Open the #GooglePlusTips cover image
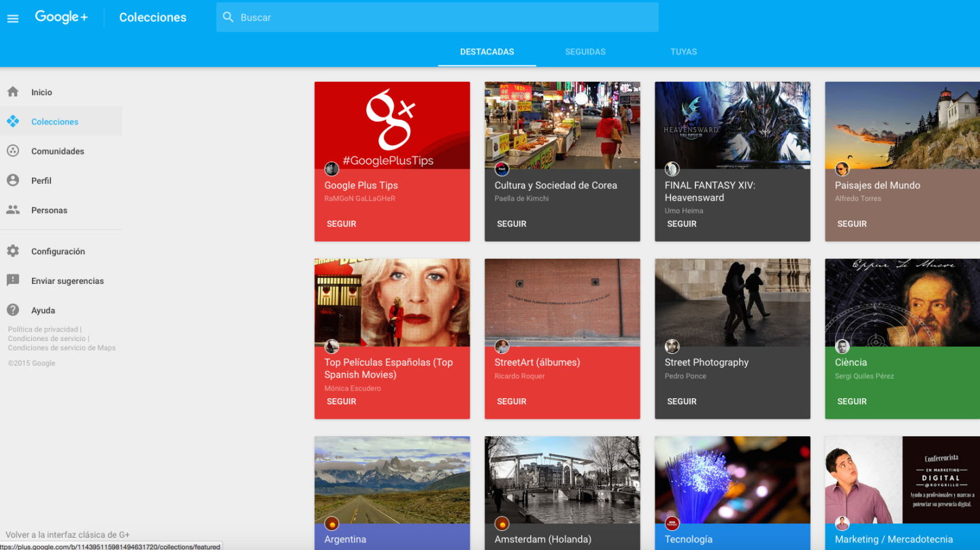The image size is (980, 550). tap(392, 125)
